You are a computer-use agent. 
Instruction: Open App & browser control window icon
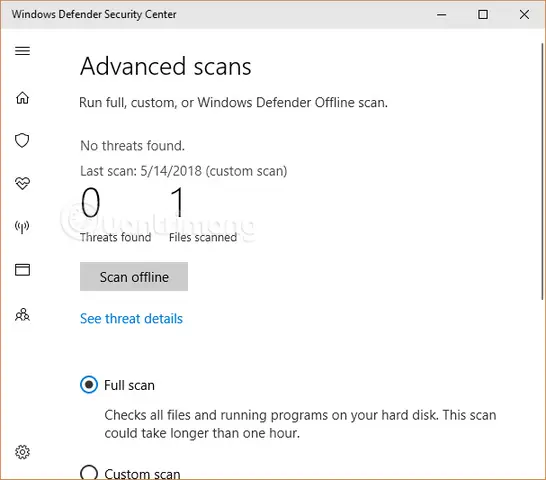pos(22,270)
